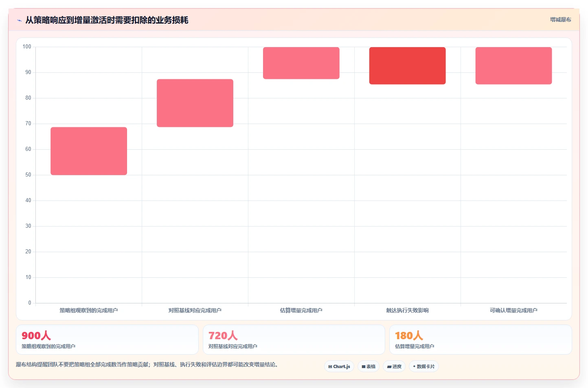Screen dimensions: 588x388
Task: Click the 增减瀑布 label in the header
Action: pos(560,20)
